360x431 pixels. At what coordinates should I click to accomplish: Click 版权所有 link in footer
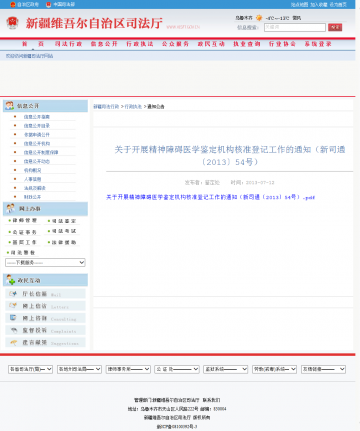tap(201, 417)
